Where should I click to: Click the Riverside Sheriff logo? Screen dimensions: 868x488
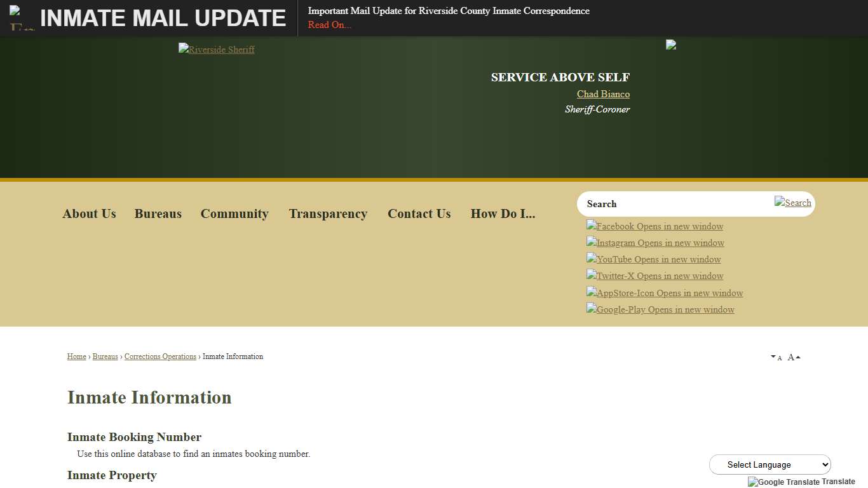pyautogui.click(x=216, y=49)
